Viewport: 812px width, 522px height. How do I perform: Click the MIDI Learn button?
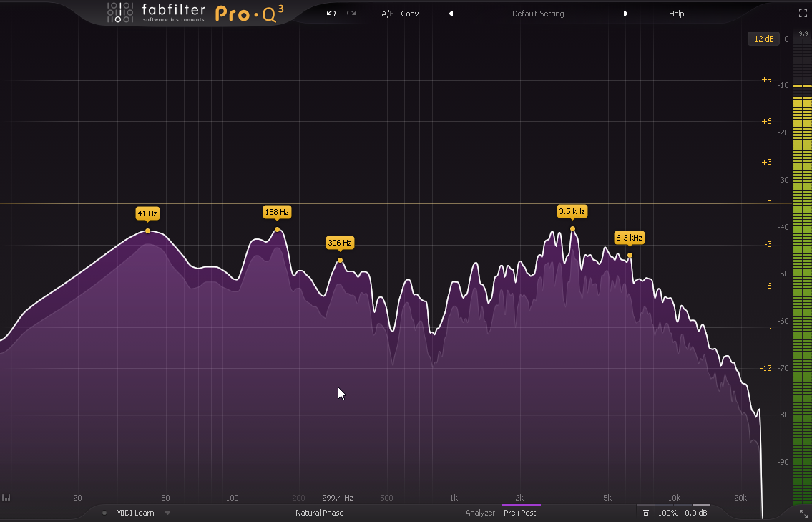(x=135, y=513)
